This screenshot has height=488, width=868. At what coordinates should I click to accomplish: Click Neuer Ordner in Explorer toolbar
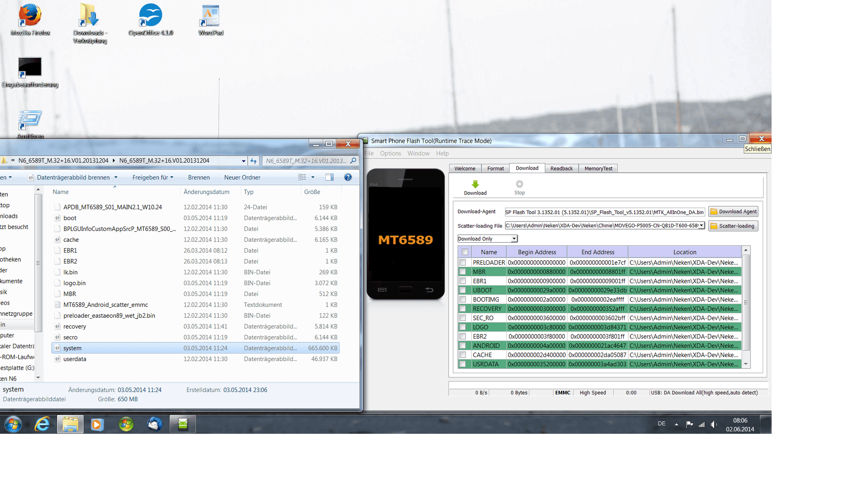pos(242,177)
